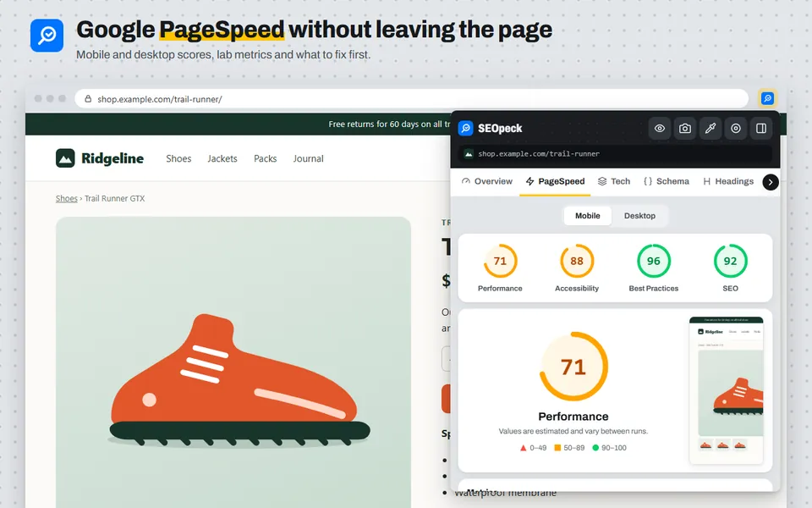Viewport: 812px width, 508px height.
Task: Click the eye icon in SEOpeck header
Action: click(659, 128)
